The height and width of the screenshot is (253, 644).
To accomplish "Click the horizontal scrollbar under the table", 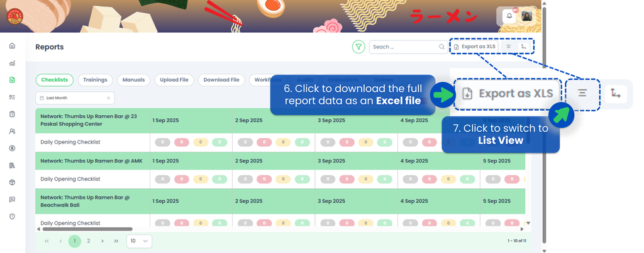I will 94,229.
